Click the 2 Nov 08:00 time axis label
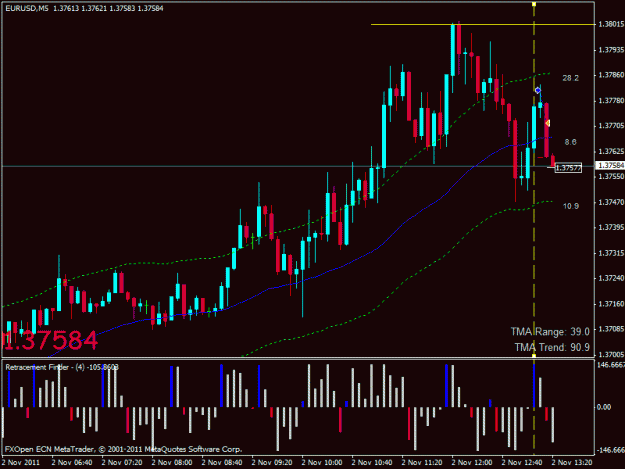This screenshot has height=469, width=625. pyautogui.click(x=172, y=463)
